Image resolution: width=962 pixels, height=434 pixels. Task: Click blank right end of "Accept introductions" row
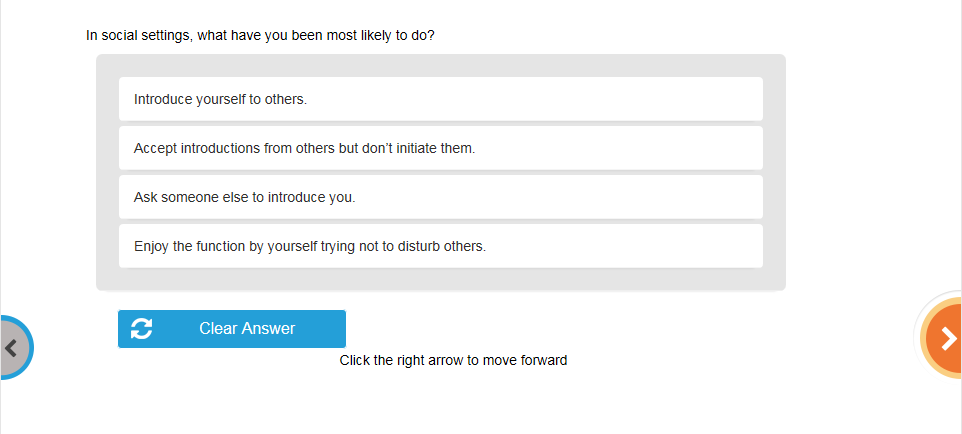point(700,149)
